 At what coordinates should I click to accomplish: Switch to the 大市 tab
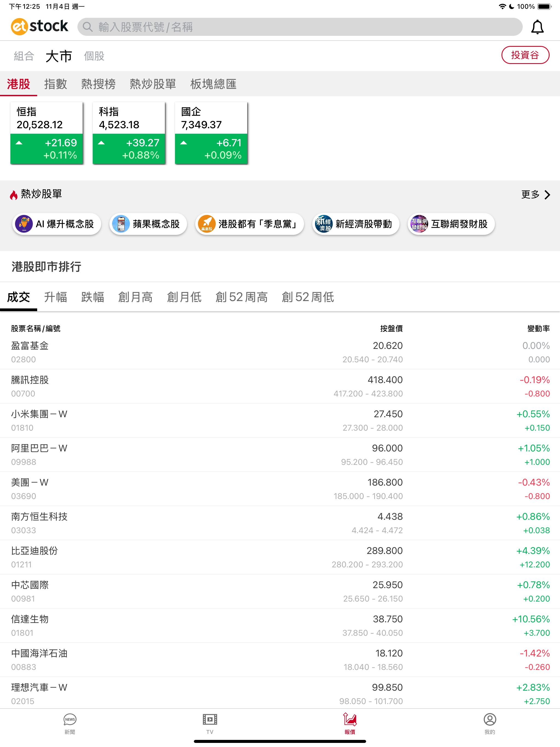tap(59, 56)
